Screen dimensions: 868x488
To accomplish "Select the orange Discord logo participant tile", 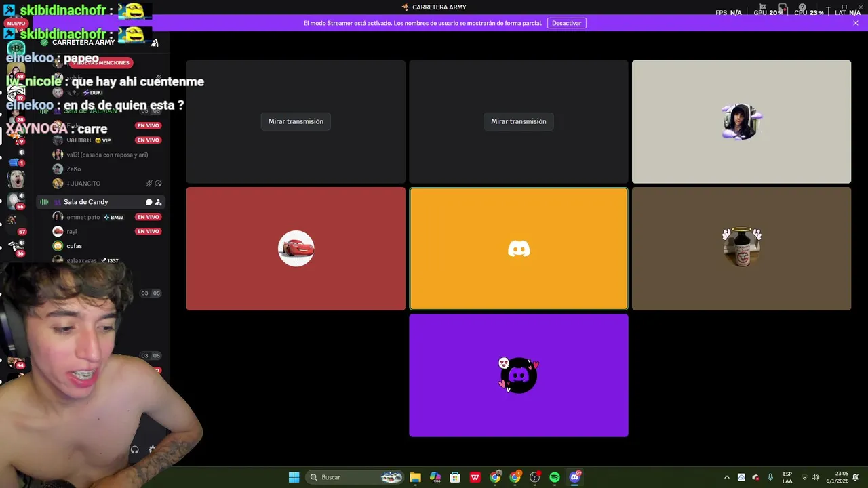I will click(x=519, y=249).
